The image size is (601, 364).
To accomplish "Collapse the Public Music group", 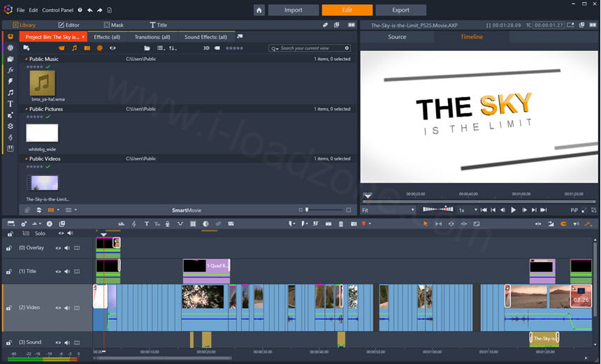I will [x=27, y=59].
